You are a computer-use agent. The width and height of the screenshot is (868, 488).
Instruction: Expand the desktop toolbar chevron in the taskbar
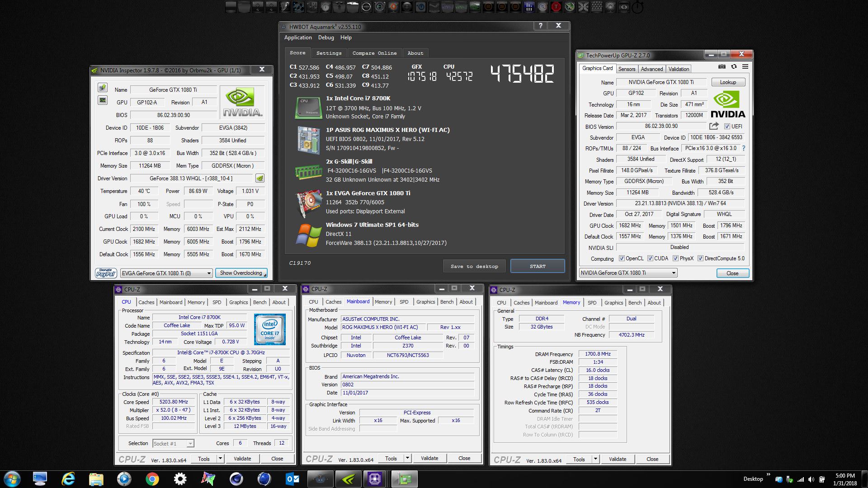(768, 474)
